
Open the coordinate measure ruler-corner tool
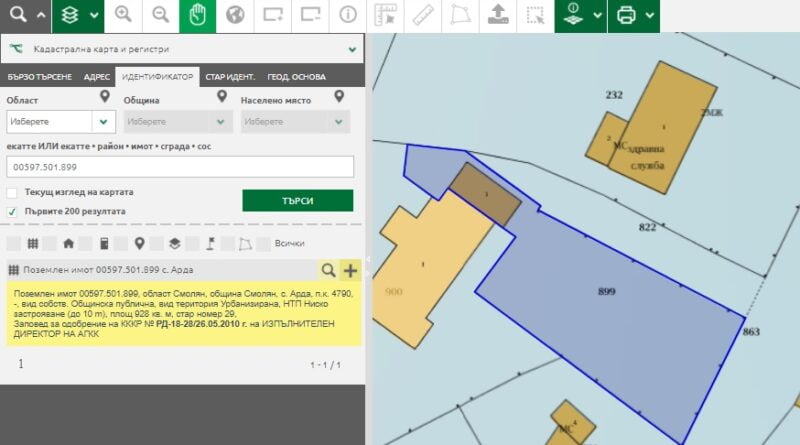click(385, 15)
